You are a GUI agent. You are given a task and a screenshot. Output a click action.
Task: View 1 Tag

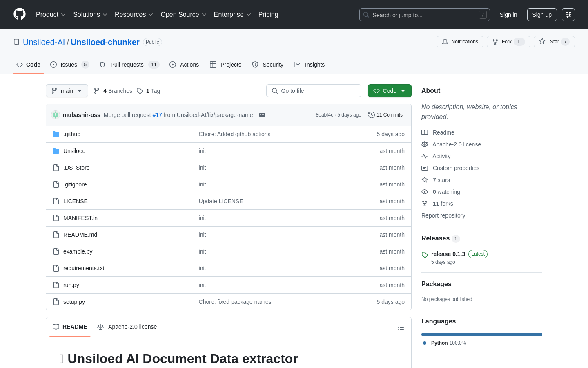coord(148,91)
